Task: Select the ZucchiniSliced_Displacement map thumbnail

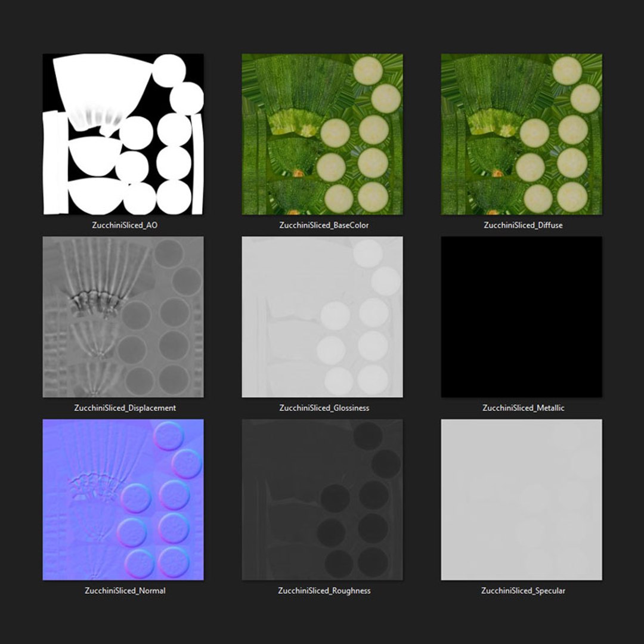Action: (123, 317)
